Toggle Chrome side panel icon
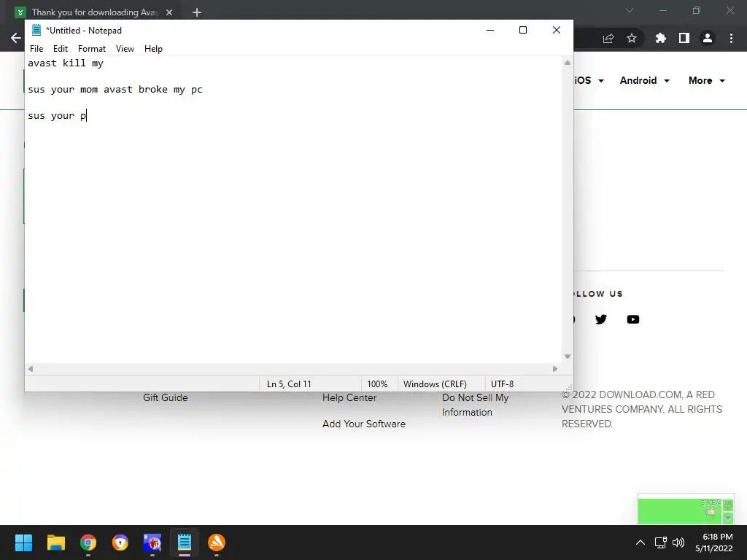This screenshot has height=560, width=747. click(x=684, y=38)
